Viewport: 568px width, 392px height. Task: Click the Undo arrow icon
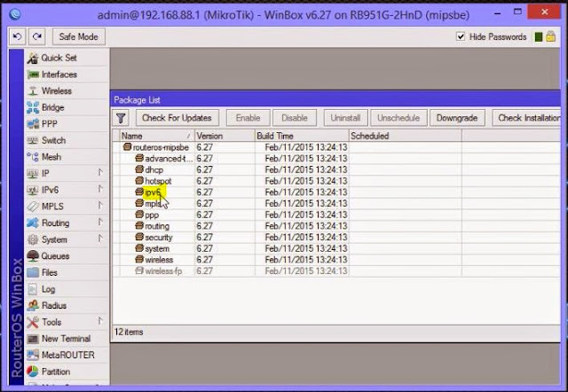click(17, 36)
